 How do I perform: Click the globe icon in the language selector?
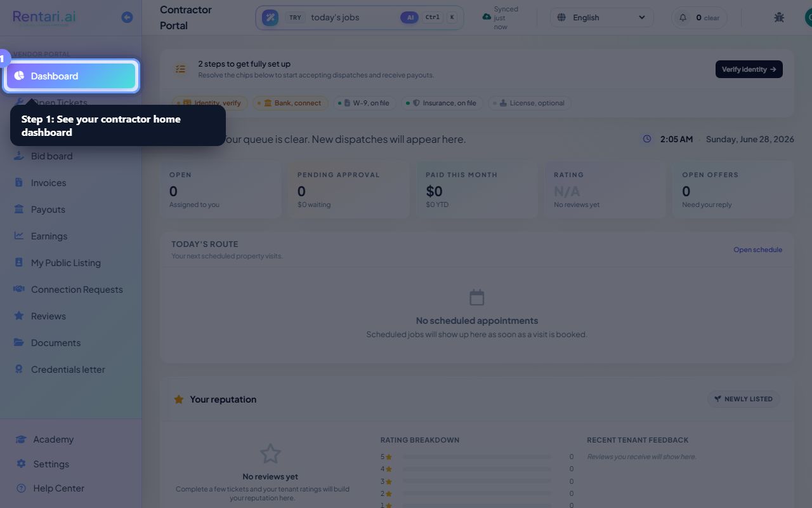561,17
